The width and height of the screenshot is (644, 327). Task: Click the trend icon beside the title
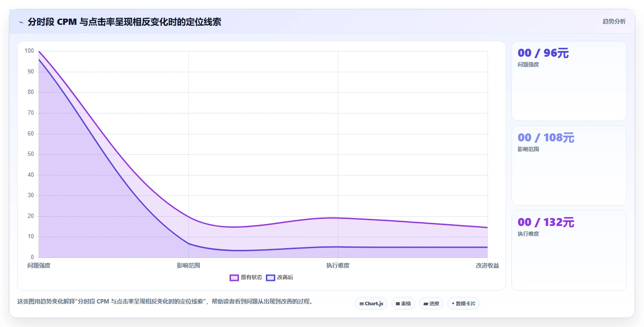click(21, 22)
